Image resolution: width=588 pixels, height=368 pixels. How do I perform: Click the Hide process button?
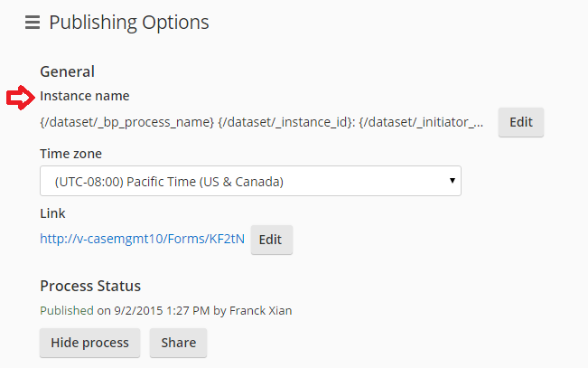click(x=89, y=343)
